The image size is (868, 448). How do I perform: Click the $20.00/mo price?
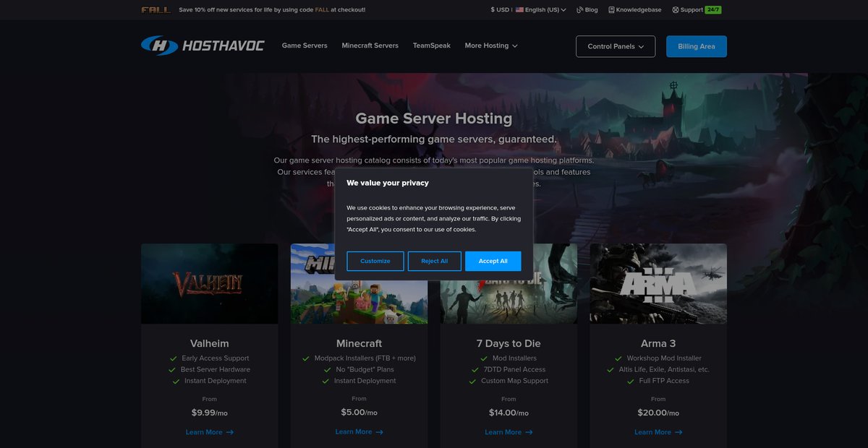[x=658, y=413]
